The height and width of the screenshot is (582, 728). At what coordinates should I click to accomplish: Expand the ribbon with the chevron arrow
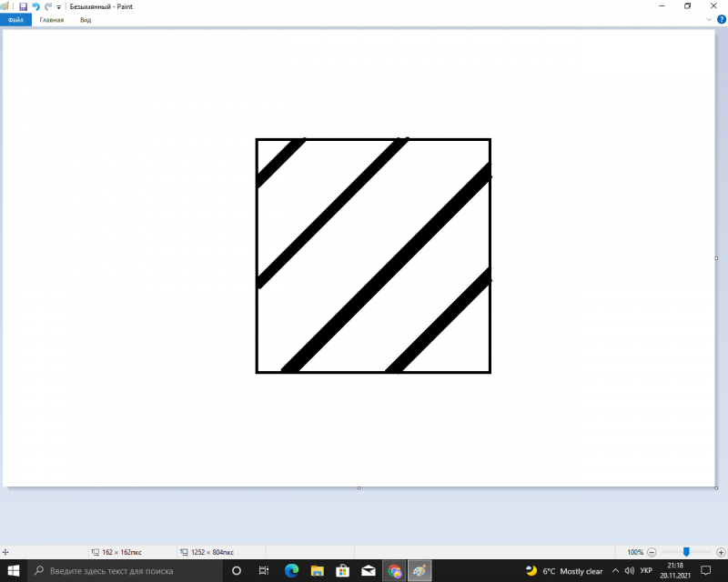coord(709,19)
